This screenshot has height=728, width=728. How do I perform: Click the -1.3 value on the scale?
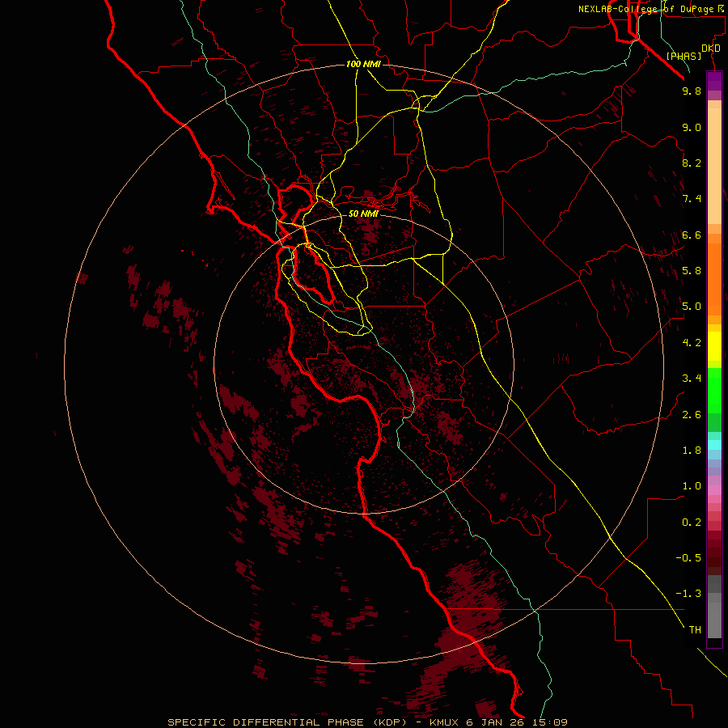point(688,594)
